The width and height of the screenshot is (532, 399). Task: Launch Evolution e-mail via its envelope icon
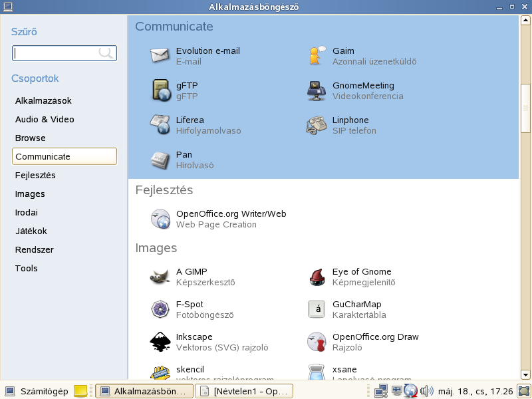tap(160, 56)
